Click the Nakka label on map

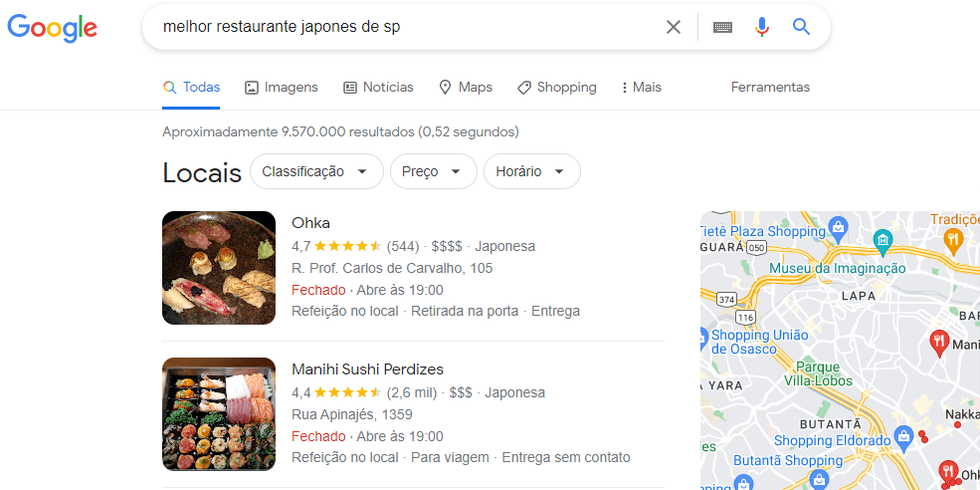point(962,415)
